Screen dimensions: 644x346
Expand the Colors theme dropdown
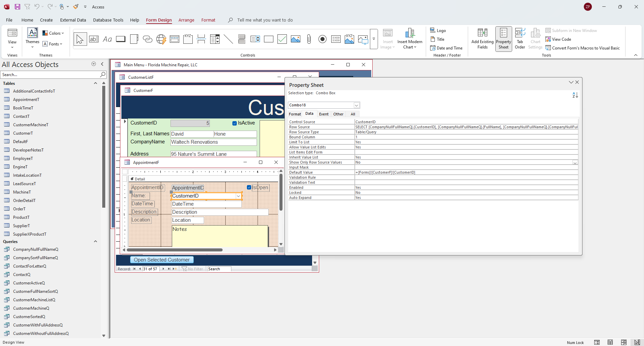point(53,33)
